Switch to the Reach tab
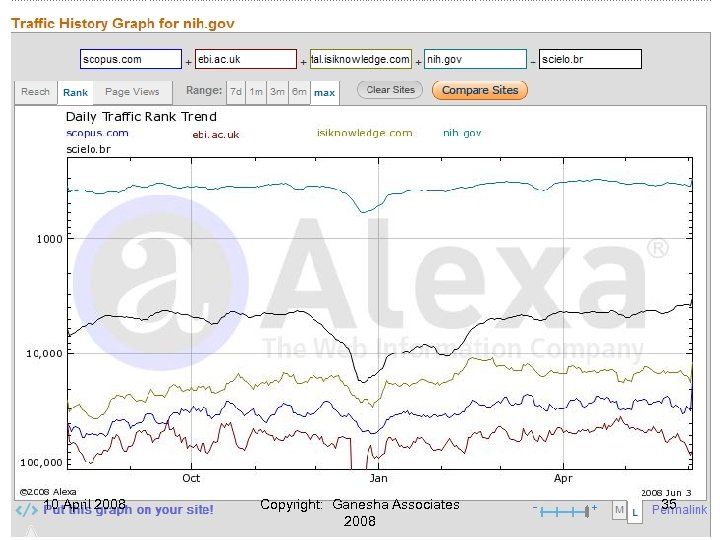This screenshot has height=540, width=720. click(x=35, y=92)
